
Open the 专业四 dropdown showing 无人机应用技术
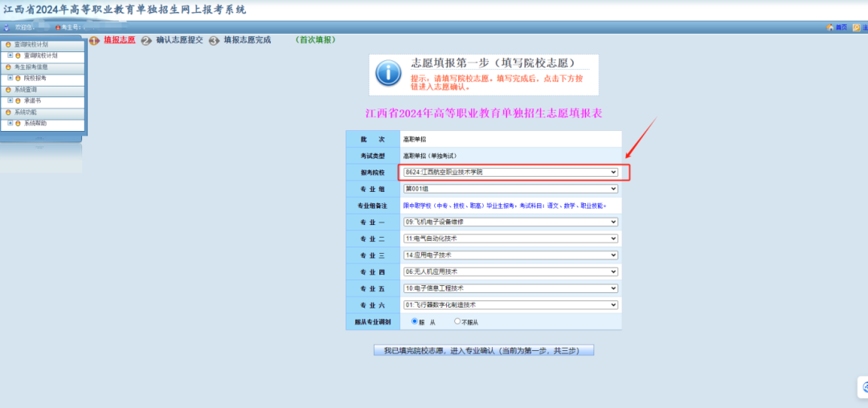[x=510, y=271]
